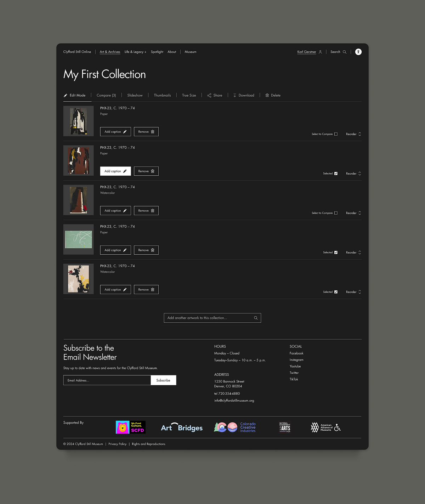Switch to the Slideshow view
The height and width of the screenshot is (504, 425).
coord(135,95)
